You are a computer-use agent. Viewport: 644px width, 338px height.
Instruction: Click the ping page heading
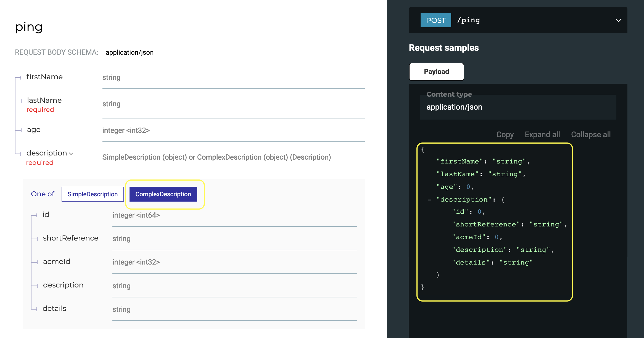[29, 27]
